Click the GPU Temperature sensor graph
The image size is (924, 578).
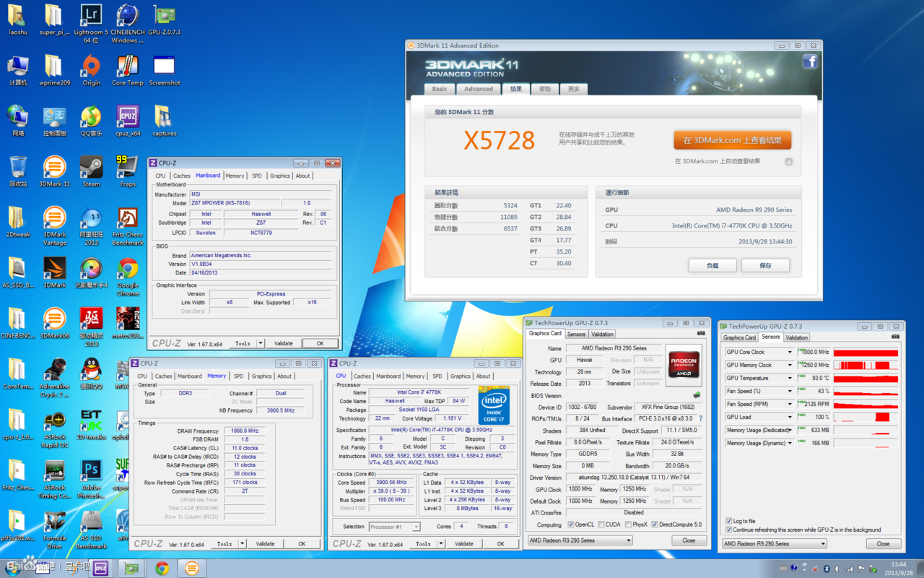pyautogui.click(x=866, y=379)
